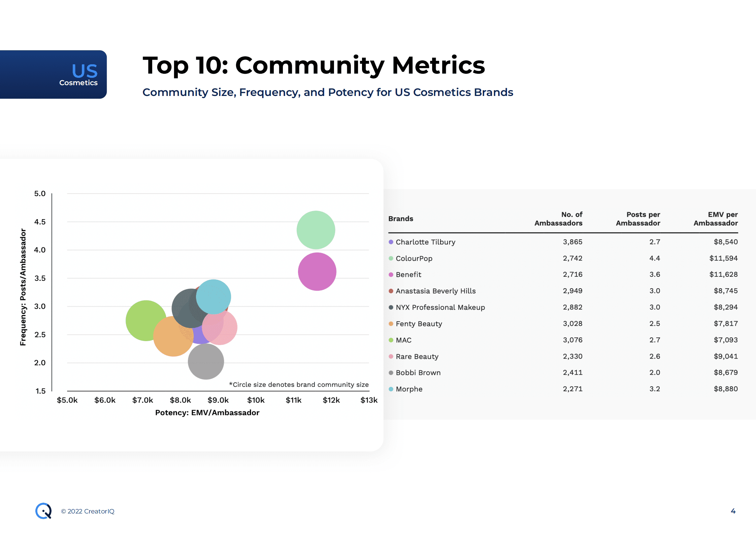
Task: Click the Potency: EMV/Ambassador axis title
Action: point(207,413)
